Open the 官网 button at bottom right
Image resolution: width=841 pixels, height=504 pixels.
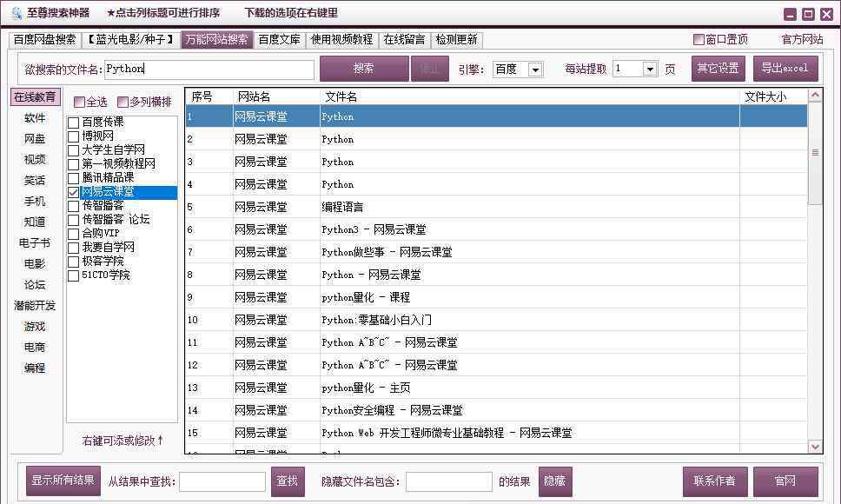coord(785,481)
